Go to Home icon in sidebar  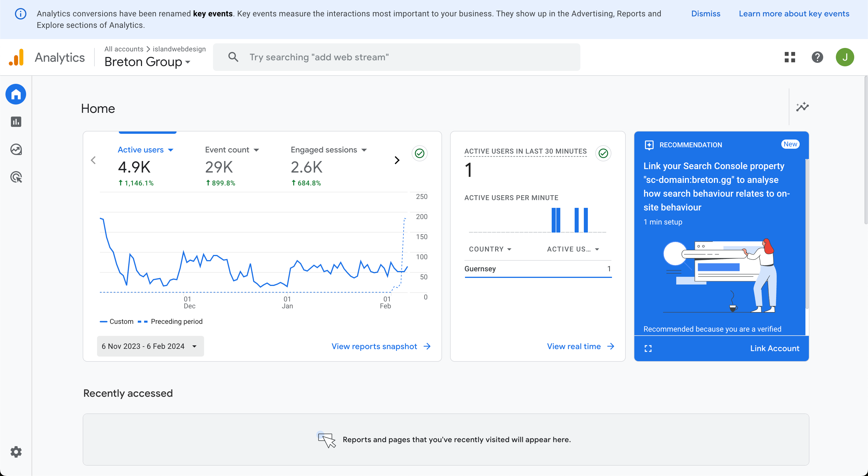[16, 94]
